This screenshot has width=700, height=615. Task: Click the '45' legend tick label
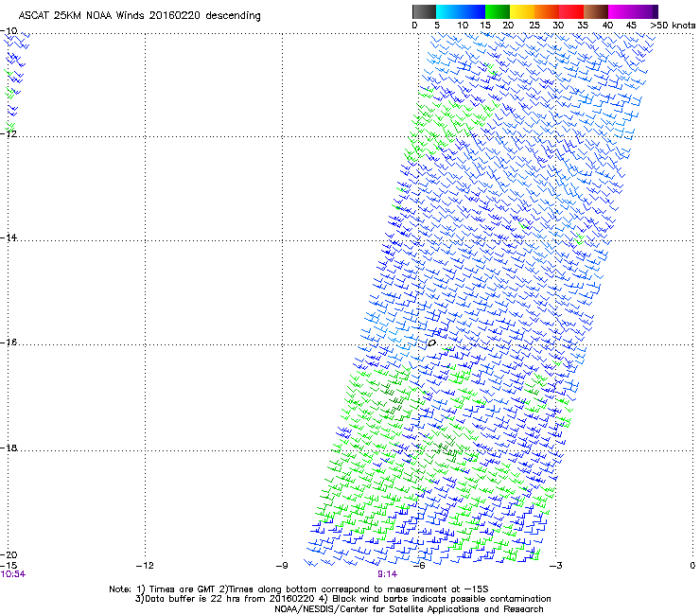pyautogui.click(x=631, y=25)
